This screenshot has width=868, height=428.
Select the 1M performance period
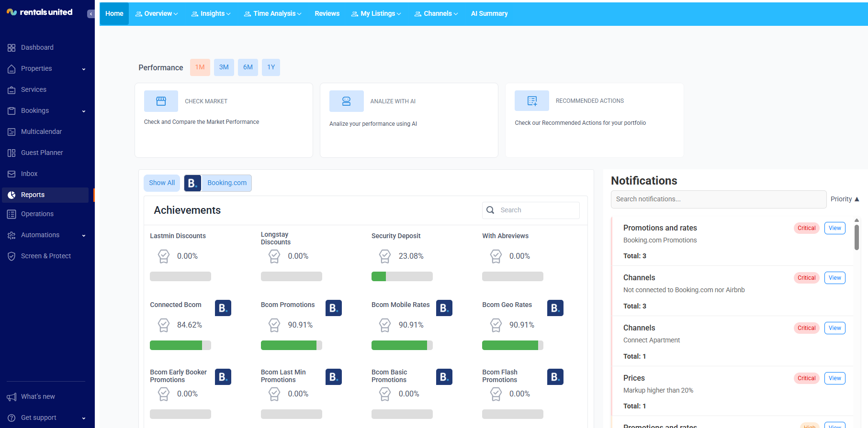(200, 67)
